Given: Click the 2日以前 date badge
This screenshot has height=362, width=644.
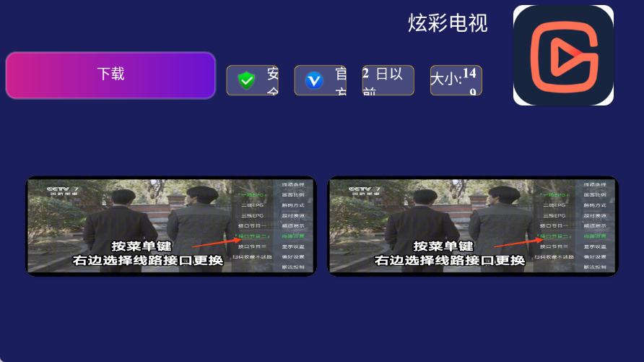Looking at the screenshot, I should 388,80.
